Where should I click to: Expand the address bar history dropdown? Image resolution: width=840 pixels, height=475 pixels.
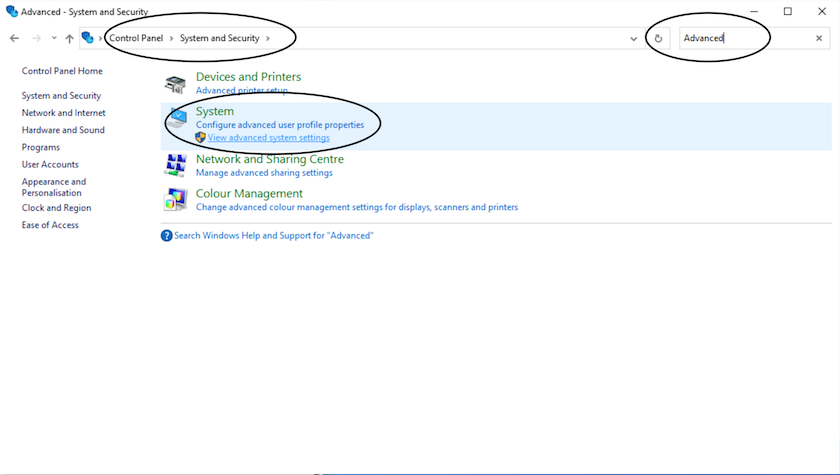click(x=634, y=38)
